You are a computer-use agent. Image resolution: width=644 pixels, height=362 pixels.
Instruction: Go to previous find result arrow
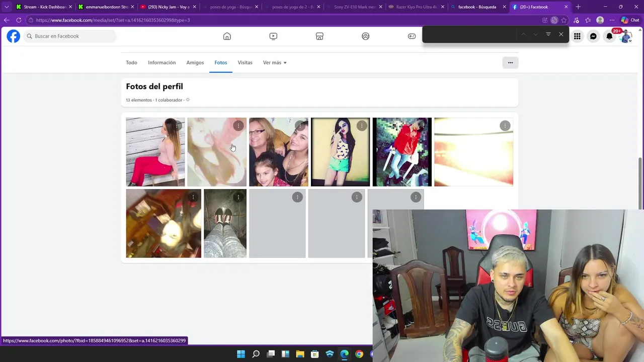click(x=523, y=34)
